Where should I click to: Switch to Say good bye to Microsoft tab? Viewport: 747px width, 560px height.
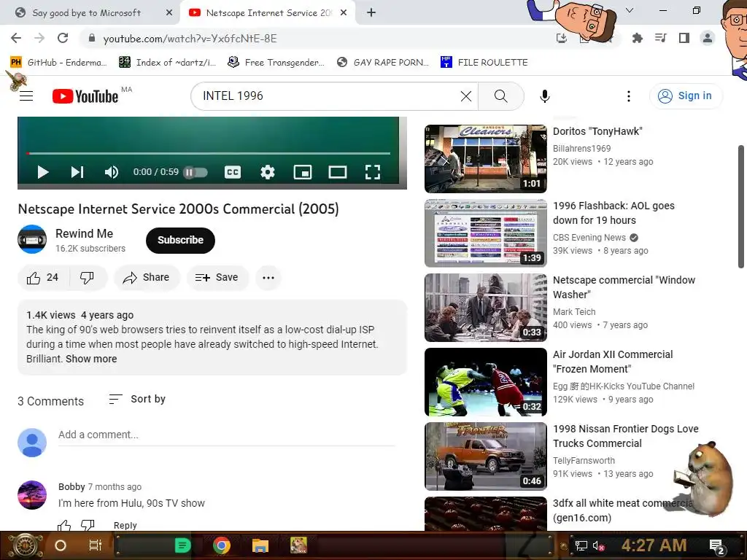pyautogui.click(x=86, y=13)
